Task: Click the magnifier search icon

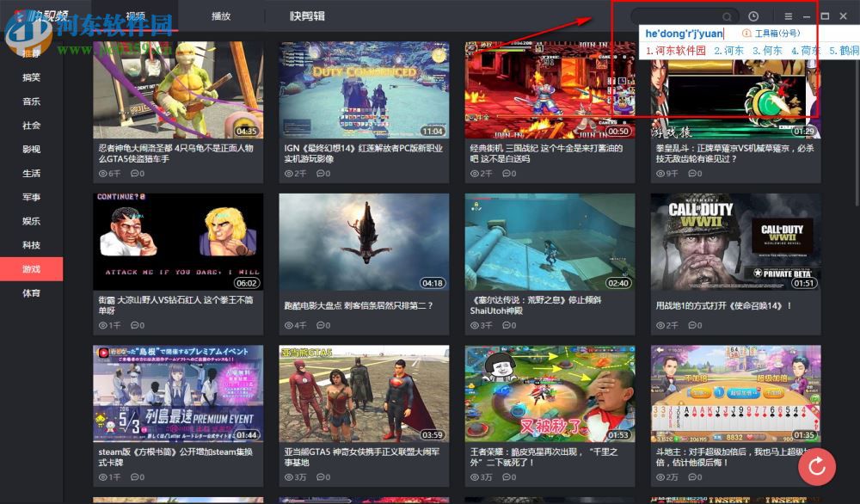Action: tap(727, 15)
